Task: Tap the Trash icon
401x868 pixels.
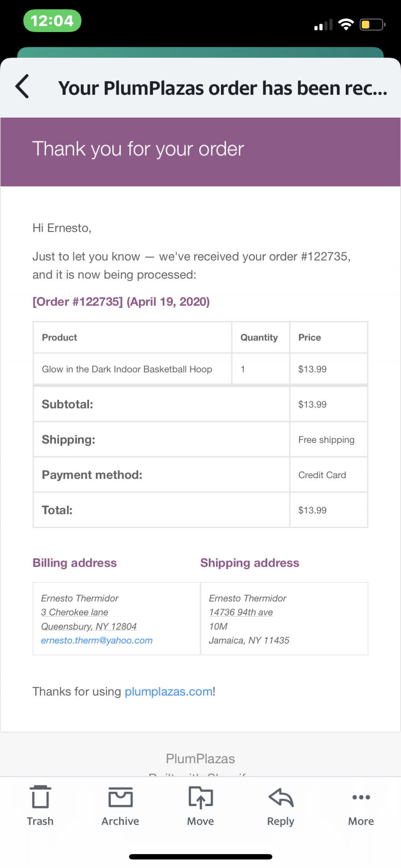Action: 40,797
